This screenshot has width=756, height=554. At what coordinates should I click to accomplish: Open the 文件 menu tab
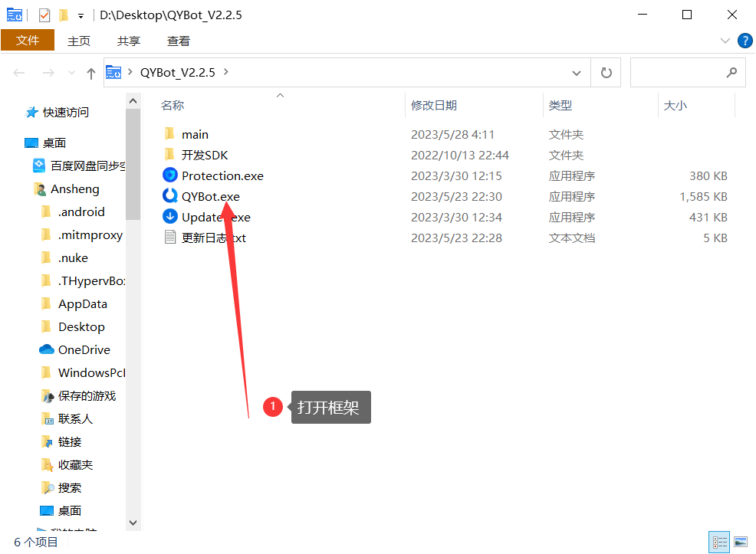28,41
